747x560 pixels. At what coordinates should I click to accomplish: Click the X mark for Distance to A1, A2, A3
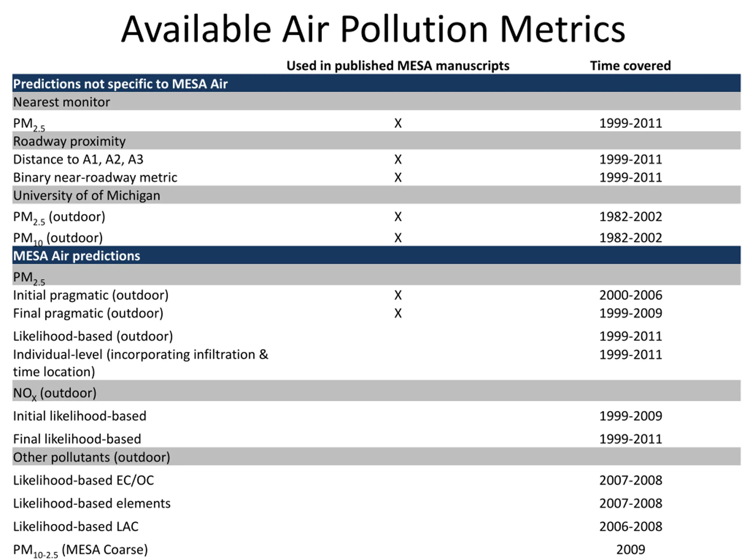click(398, 159)
